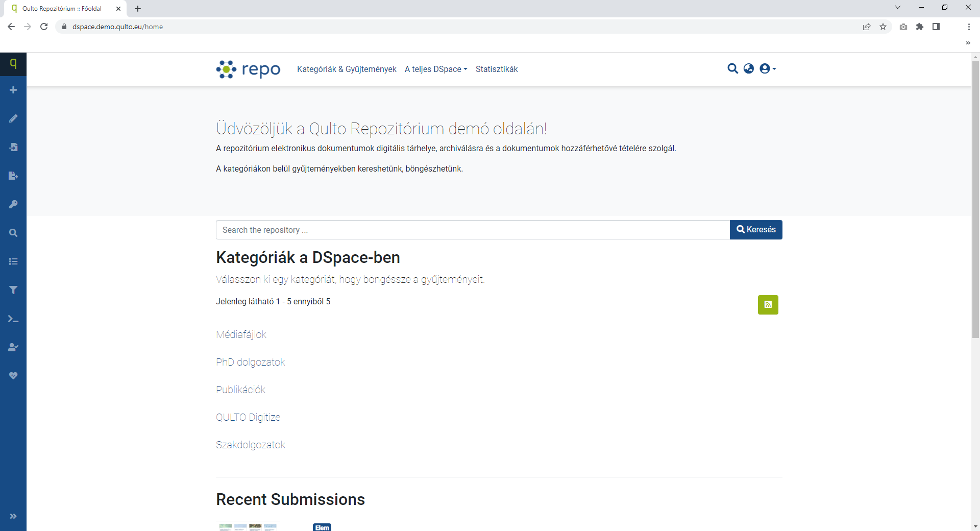Open the Médiafájlok category
The height and width of the screenshot is (531, 980).
241,334
